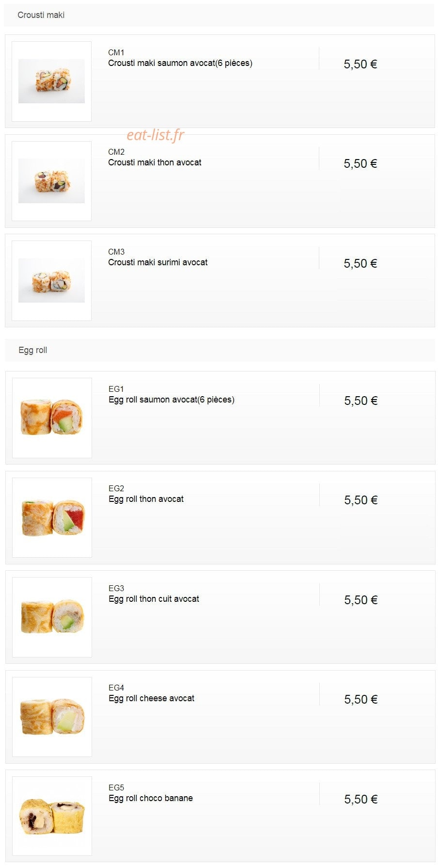Select the 5,50 € price for CM1
The height and width of the screenshot is (868, 438).
tap(360, 64)
